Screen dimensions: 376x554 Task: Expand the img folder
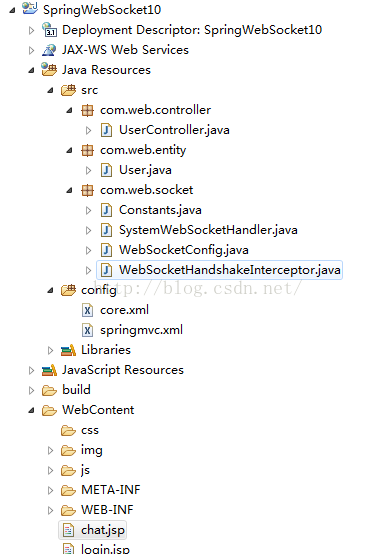click(x=51, y=450)
